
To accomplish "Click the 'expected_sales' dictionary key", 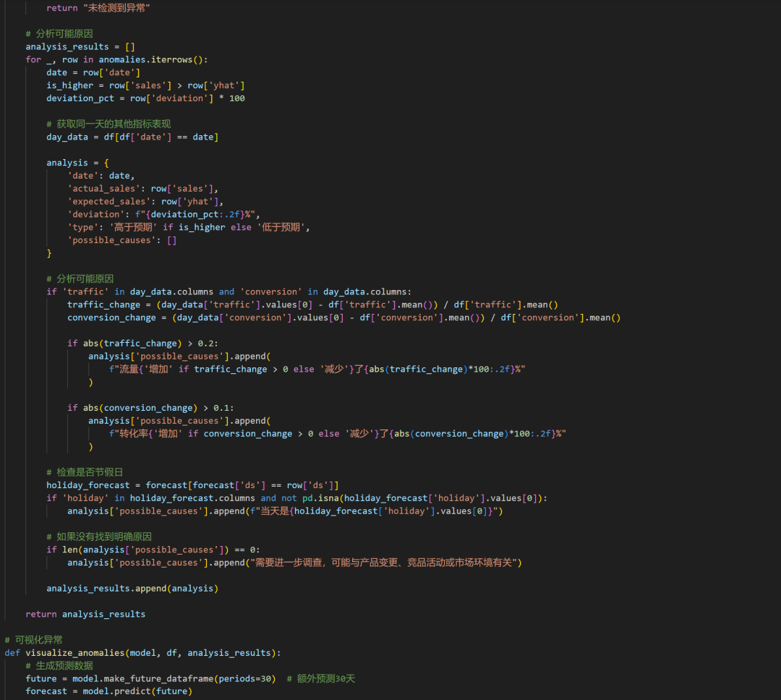I will tap(108, 202).
